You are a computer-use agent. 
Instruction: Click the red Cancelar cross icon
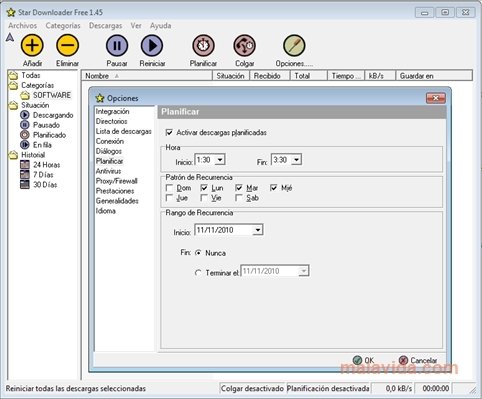tap(403, 360)
